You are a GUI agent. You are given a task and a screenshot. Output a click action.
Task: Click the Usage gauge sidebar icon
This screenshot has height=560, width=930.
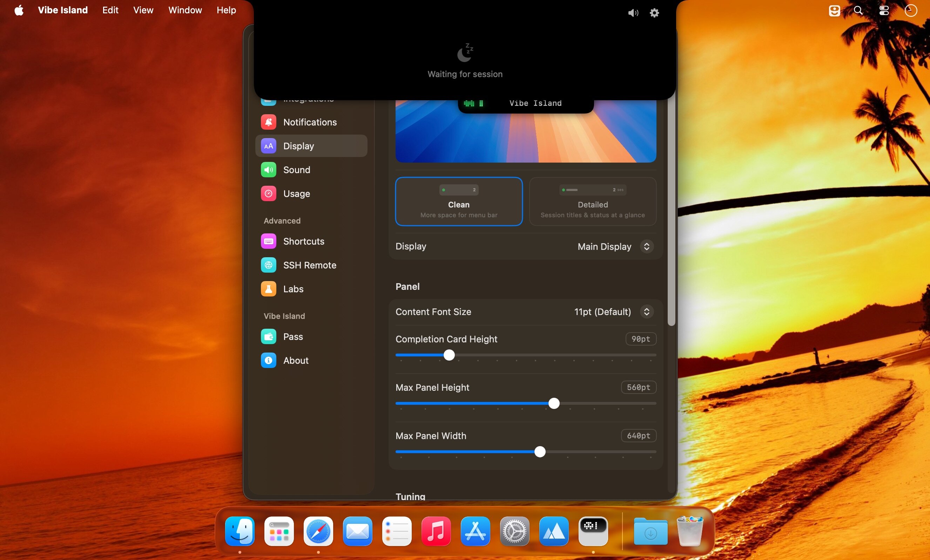tap(268, 193)
